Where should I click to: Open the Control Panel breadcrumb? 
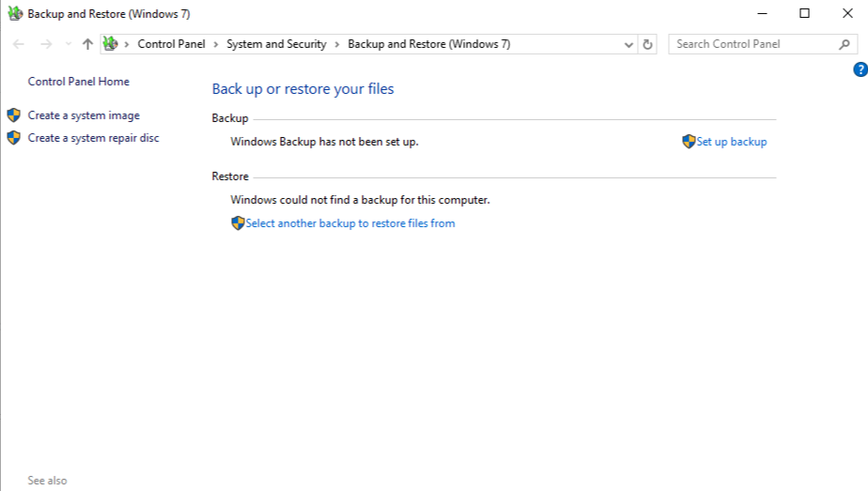tap(171, 44)
